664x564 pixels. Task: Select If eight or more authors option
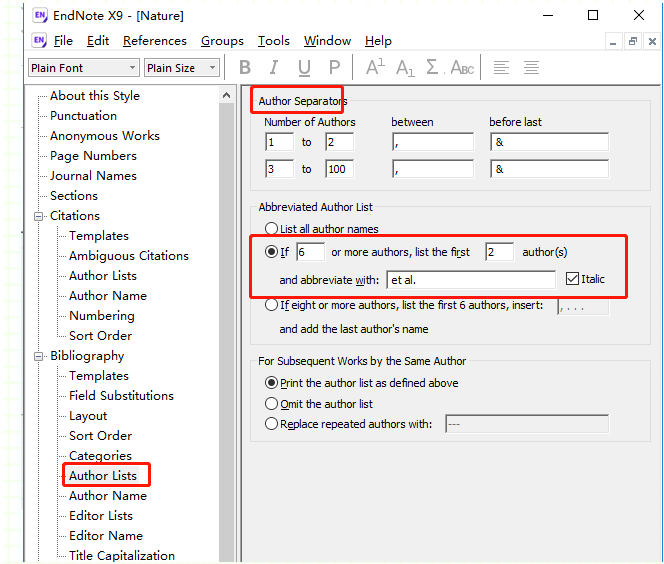pos(271,305)
